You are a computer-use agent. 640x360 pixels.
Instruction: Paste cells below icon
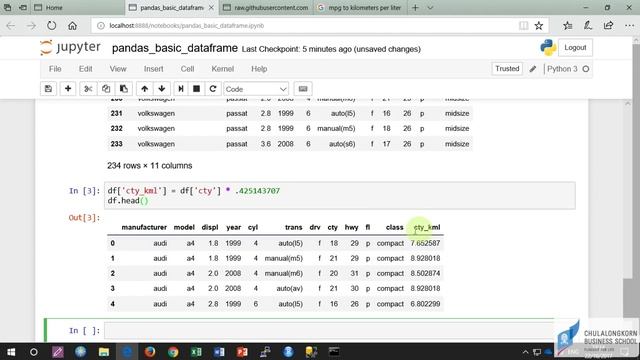tap(124, 89)
